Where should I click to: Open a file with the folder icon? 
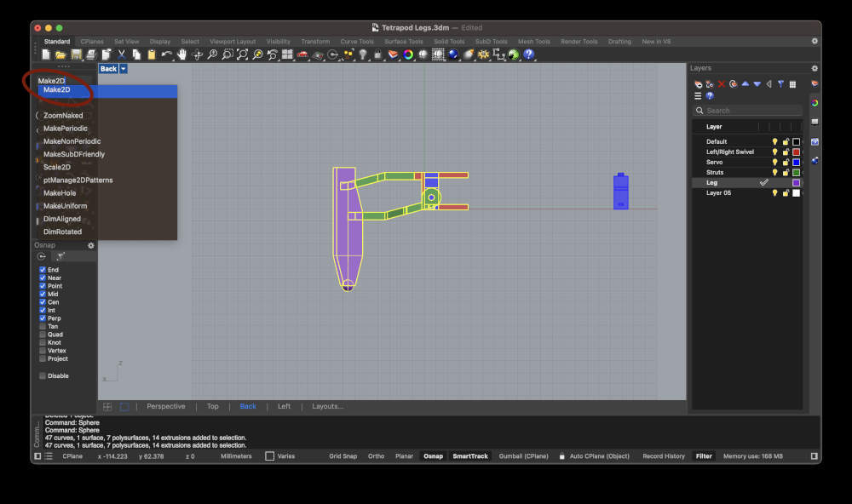[x=60, y=54]
